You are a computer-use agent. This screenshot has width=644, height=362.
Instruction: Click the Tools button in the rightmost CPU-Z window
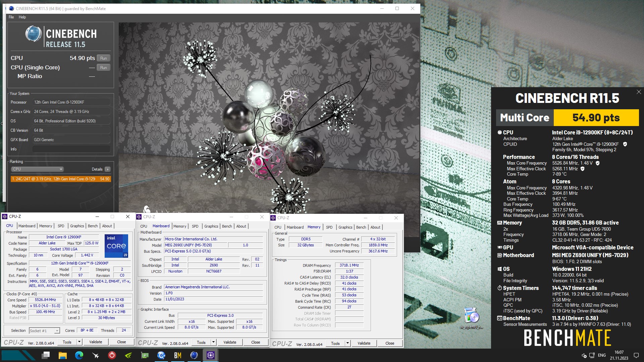[335, 343]
